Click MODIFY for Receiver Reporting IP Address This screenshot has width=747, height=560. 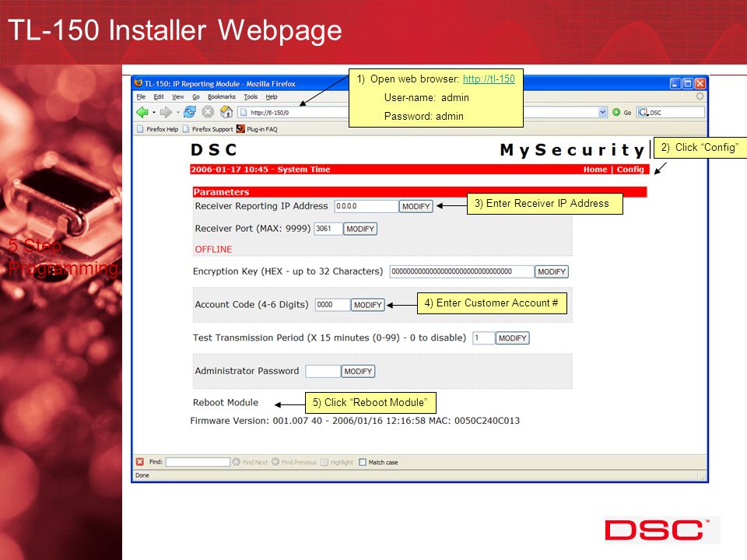pyautogui.click(x=416, y=206)
